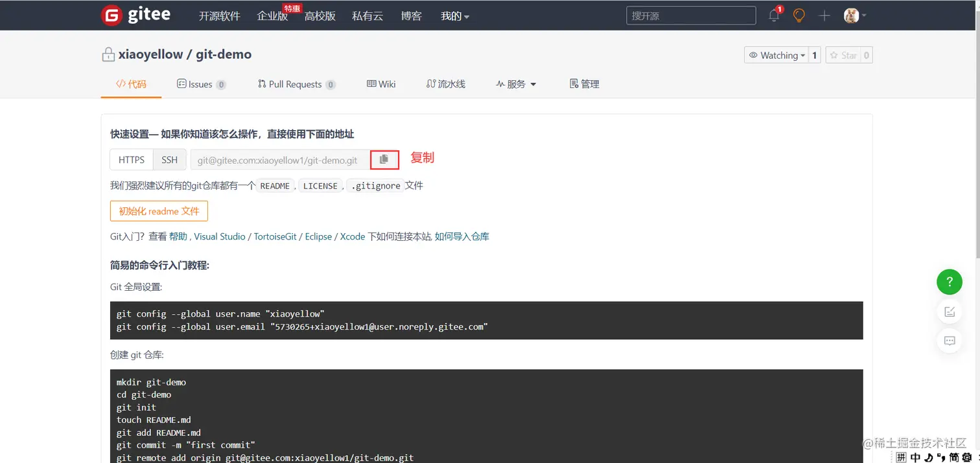Expand the 我的 dropdown menu
Image resolution: width=980 pixels, height=463 pixels.
[x=455, y=16]
